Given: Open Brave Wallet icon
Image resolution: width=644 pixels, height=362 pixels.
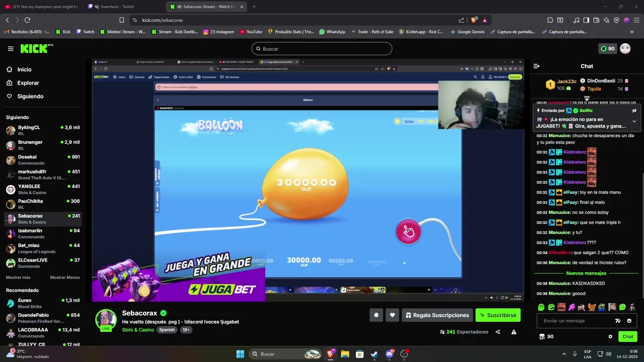Looking at the screenshot, I should pyautogui.click(x=596, y=20).
